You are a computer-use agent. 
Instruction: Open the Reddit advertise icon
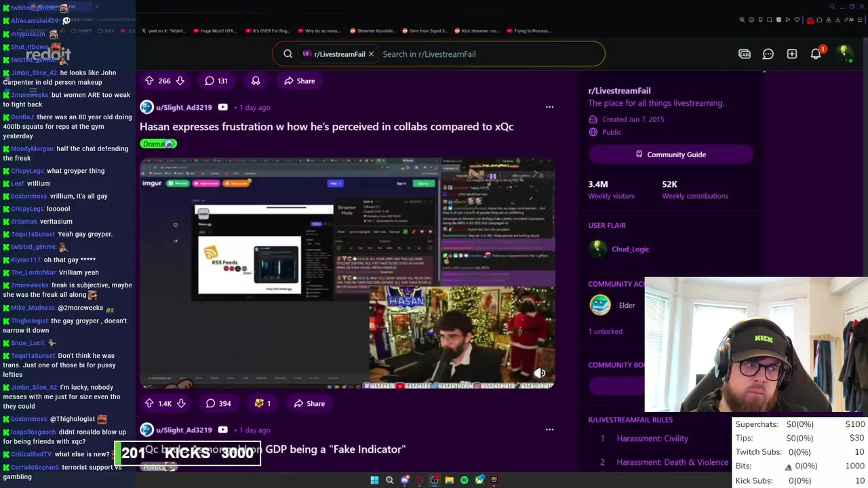745,54
